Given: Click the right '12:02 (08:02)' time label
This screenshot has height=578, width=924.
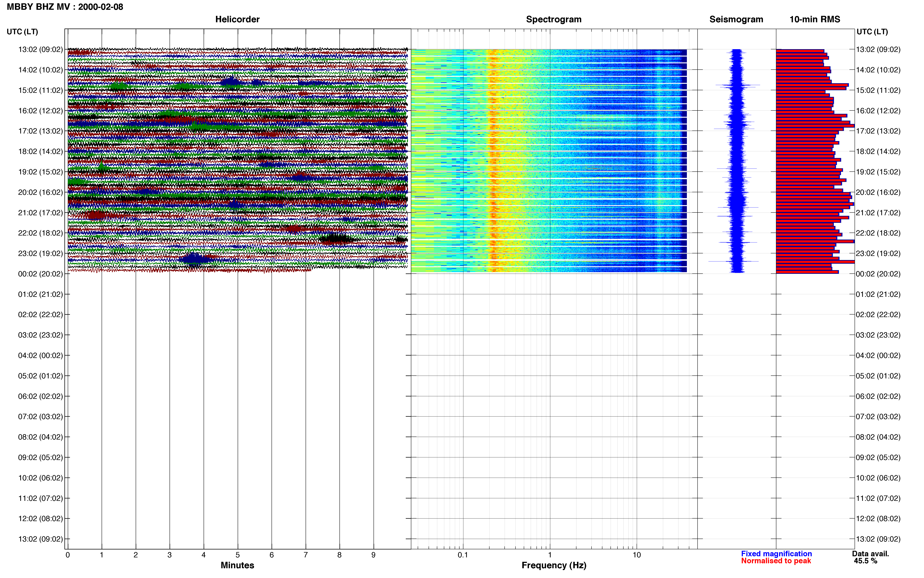Looking at the screenshot, I should click(x=878, y=519).
